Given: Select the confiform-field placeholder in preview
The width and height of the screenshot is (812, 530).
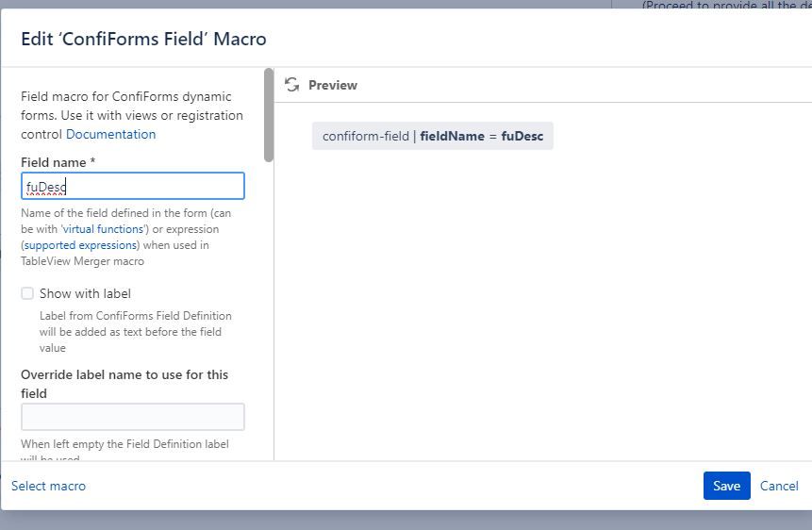Looking at the screenshot, I should tap(433, 136).
